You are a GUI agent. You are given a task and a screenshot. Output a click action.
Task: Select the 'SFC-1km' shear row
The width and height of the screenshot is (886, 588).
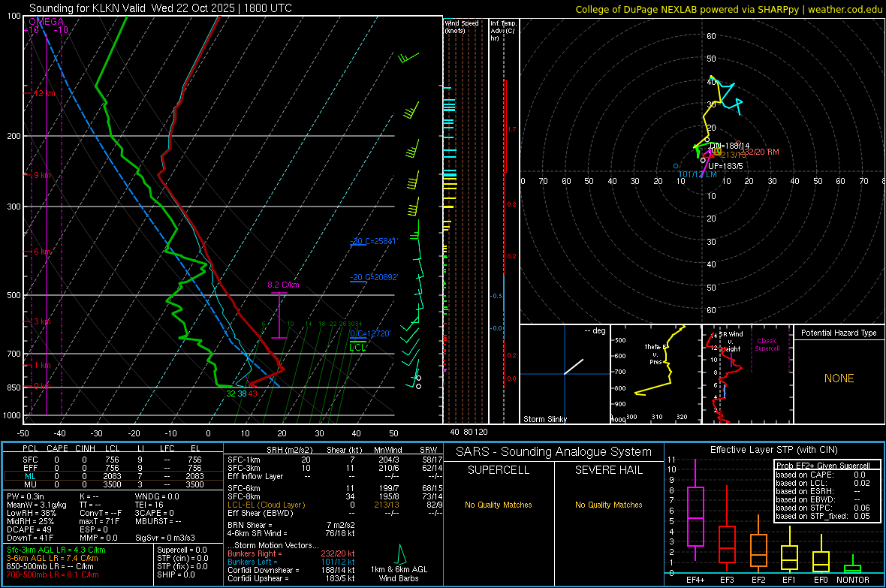[335, 460]
